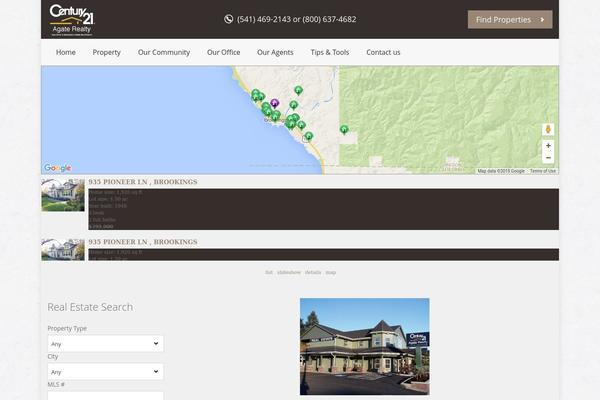Click the Century 21 office building photo
The width and height of the screenshot is (600, 400).
coord(364,346)
